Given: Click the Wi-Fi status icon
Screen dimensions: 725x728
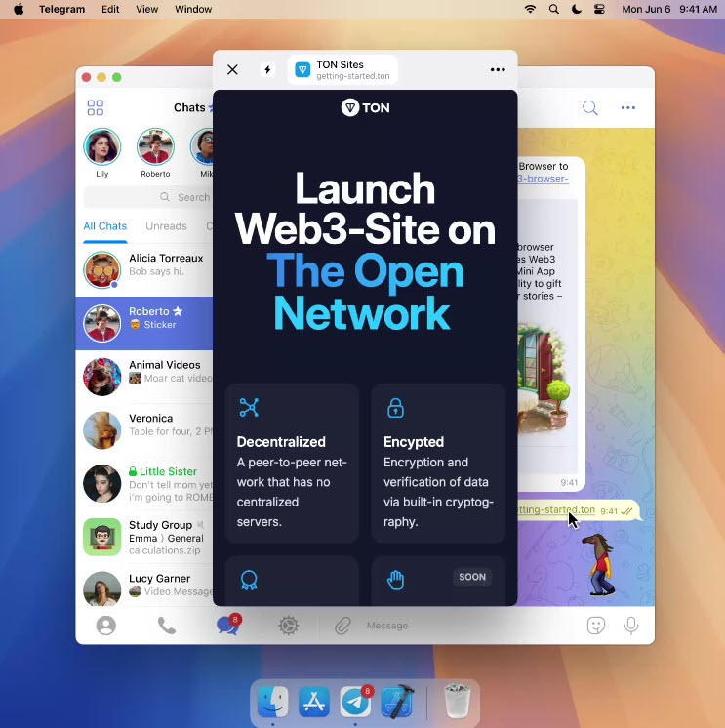Looking at the screenshot, I should point(530,9).
